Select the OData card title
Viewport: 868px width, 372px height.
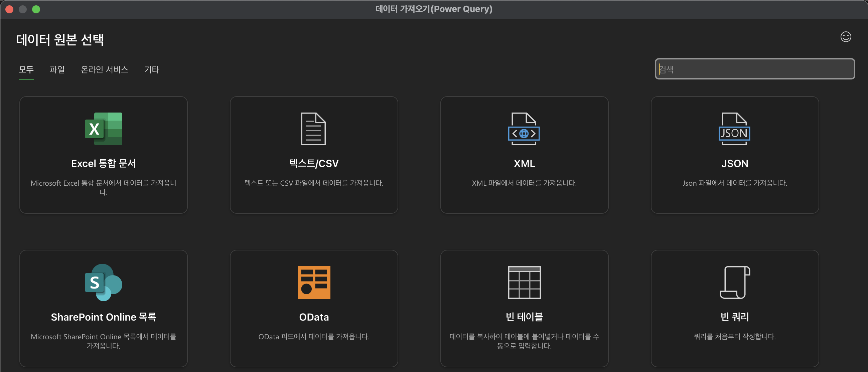click(x=314, y=317)
